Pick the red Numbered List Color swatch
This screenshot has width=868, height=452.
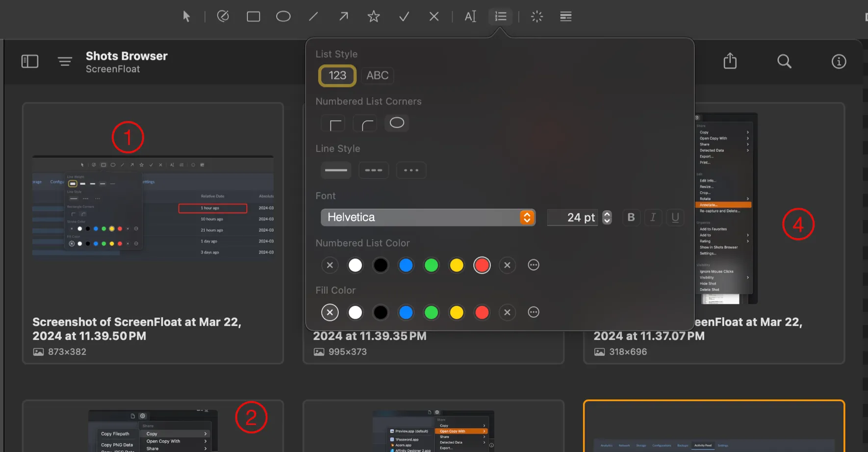point(482,265)
